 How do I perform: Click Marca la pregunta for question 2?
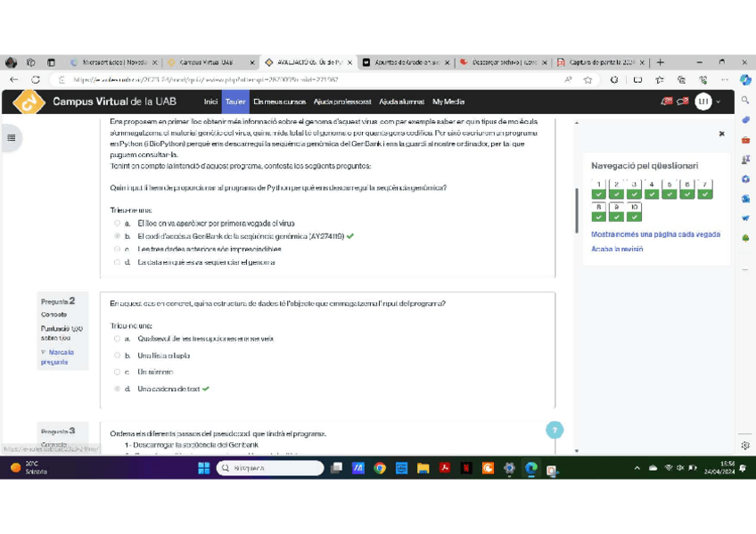click(57, 357)
